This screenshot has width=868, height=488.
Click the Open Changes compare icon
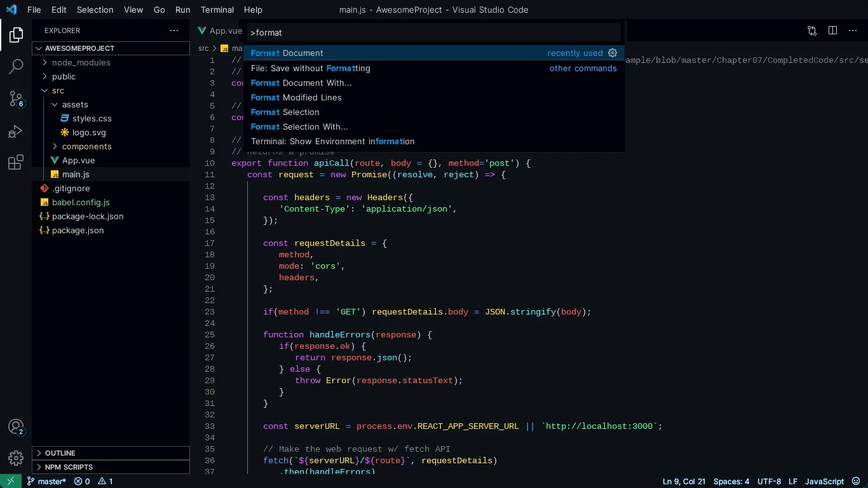tap(812, 30)
